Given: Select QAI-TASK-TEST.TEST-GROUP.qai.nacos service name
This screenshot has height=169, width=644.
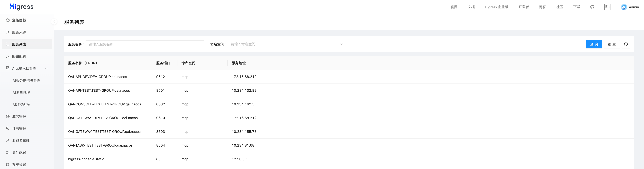Looking at the screenshot, I should click(100, 145).
